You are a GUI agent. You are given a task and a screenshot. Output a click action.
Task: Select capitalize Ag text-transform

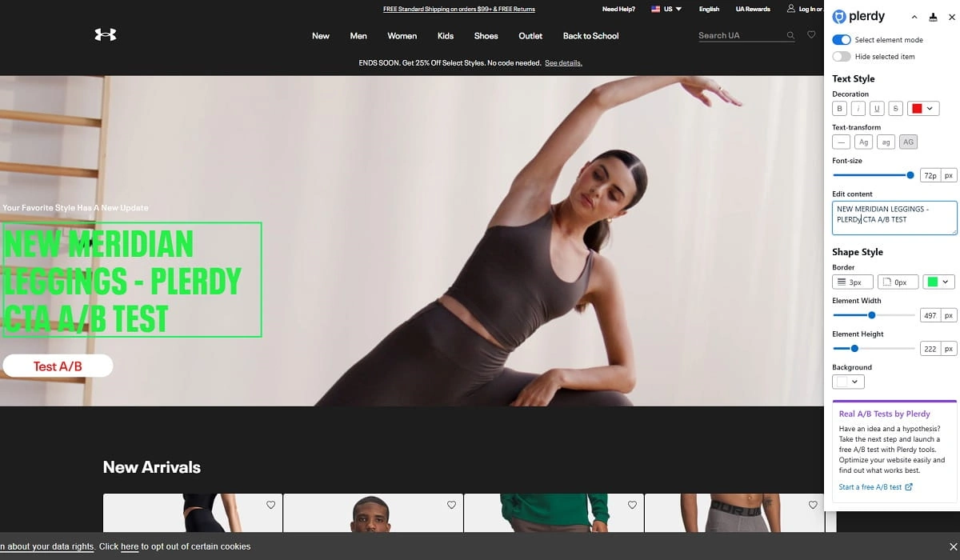(x=863, y=142)
